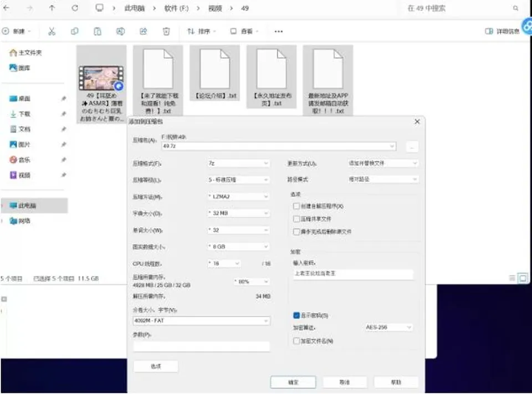Open the AES-256 encryption method dropdown

[x=388, y=327]
